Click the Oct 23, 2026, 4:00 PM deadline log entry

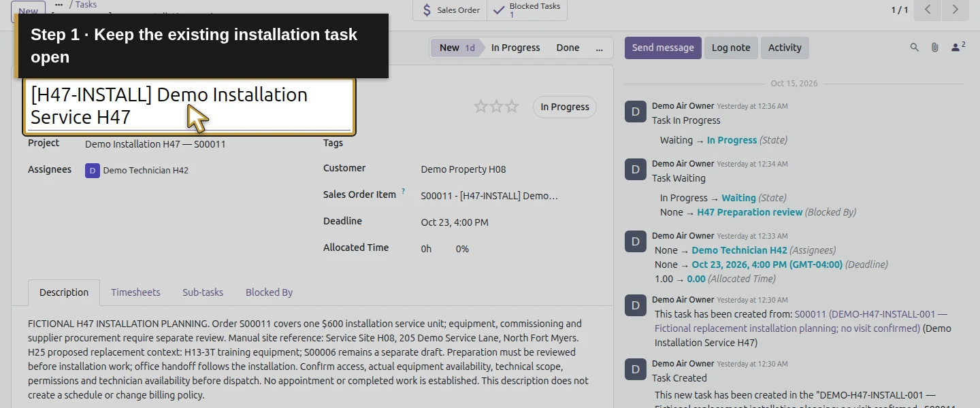tap(767, 265)
